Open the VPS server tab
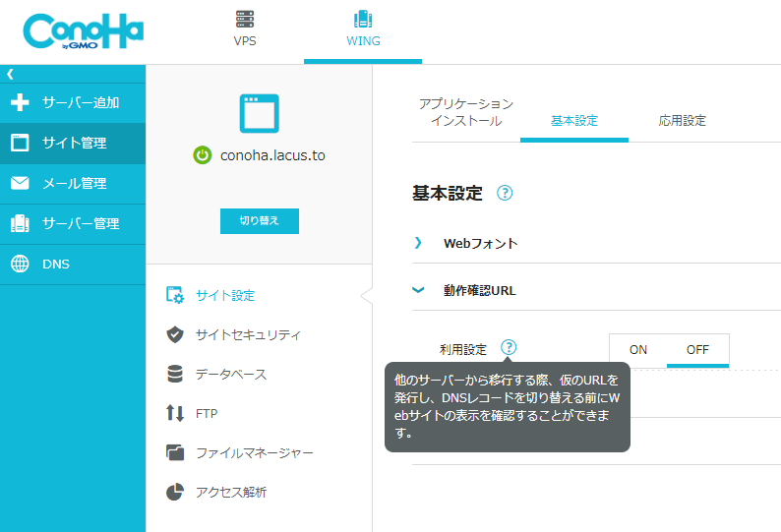Screen dimensions: 781x532 pos(245,30)
